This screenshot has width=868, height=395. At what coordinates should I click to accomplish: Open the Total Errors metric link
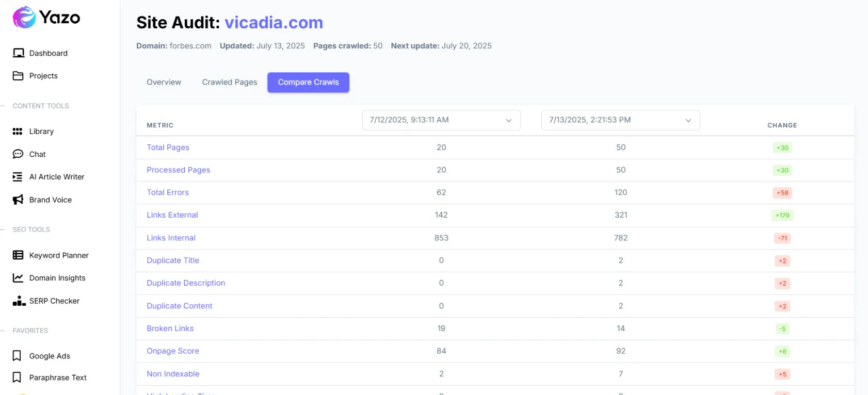pos(168,192)
